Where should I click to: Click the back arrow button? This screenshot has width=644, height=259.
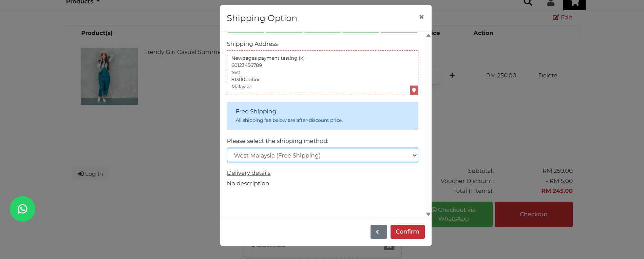pyautogui.click(x=379, y=232)
